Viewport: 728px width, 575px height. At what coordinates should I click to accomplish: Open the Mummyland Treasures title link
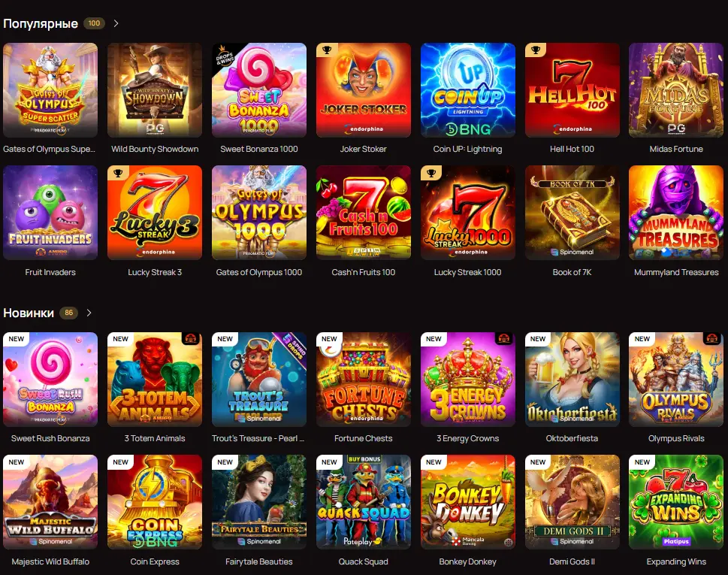tap(676, 272)
